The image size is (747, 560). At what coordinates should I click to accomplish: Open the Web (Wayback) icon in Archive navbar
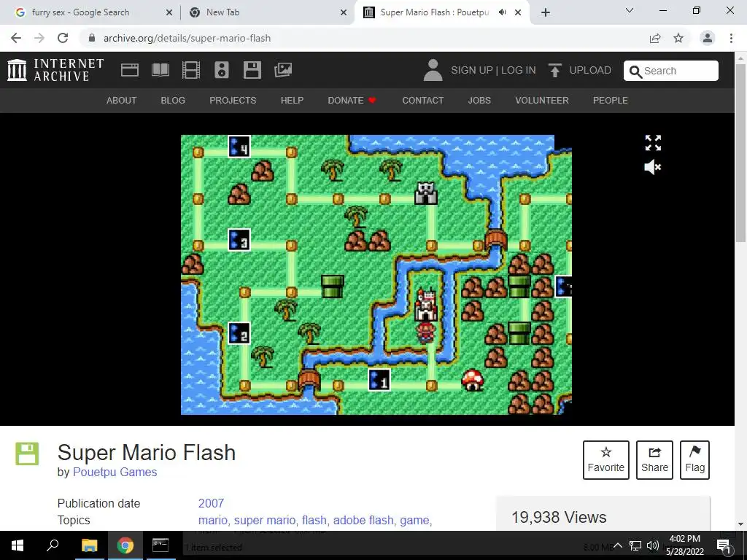click(130, 70)
